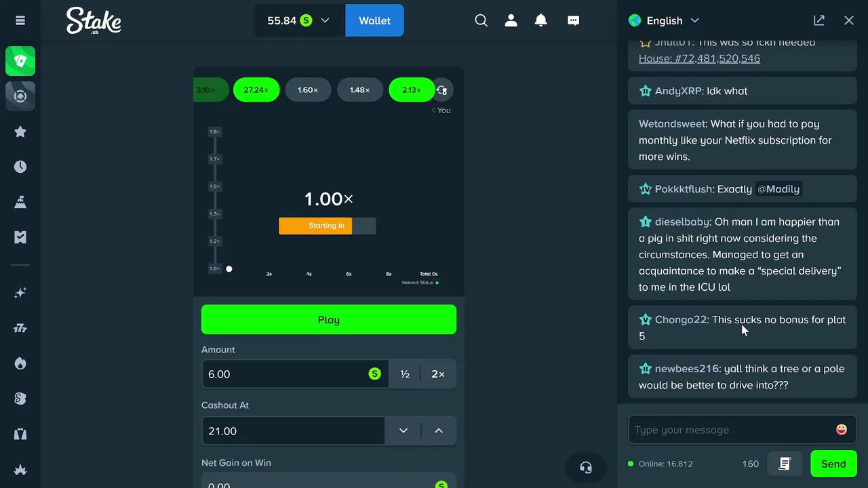Select the 1.60× previous result chip
Screen dimensions: 868x488
click(308, 90)
